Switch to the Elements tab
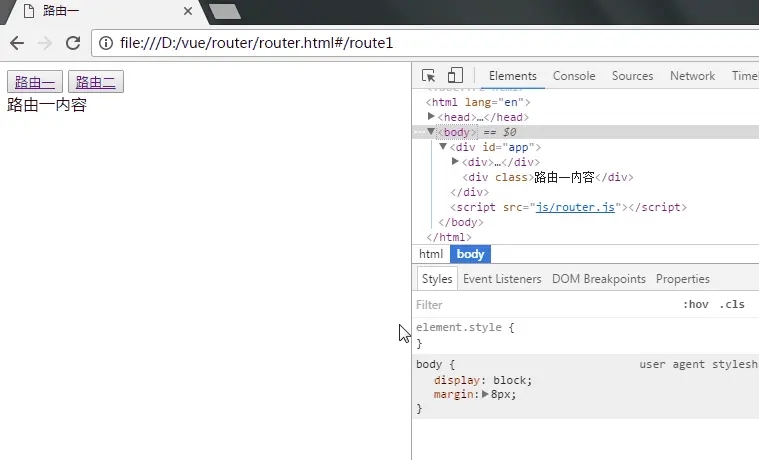This screenshot has width=759, height=460. coord(513,76)
